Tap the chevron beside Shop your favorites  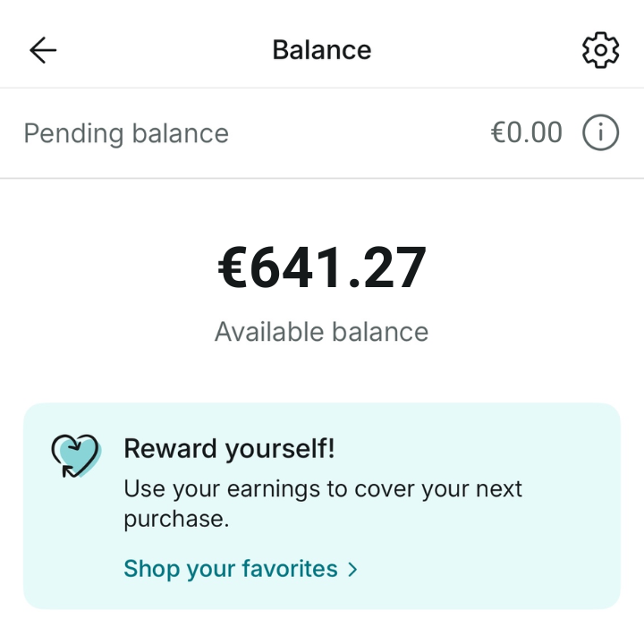click(352, 569)
